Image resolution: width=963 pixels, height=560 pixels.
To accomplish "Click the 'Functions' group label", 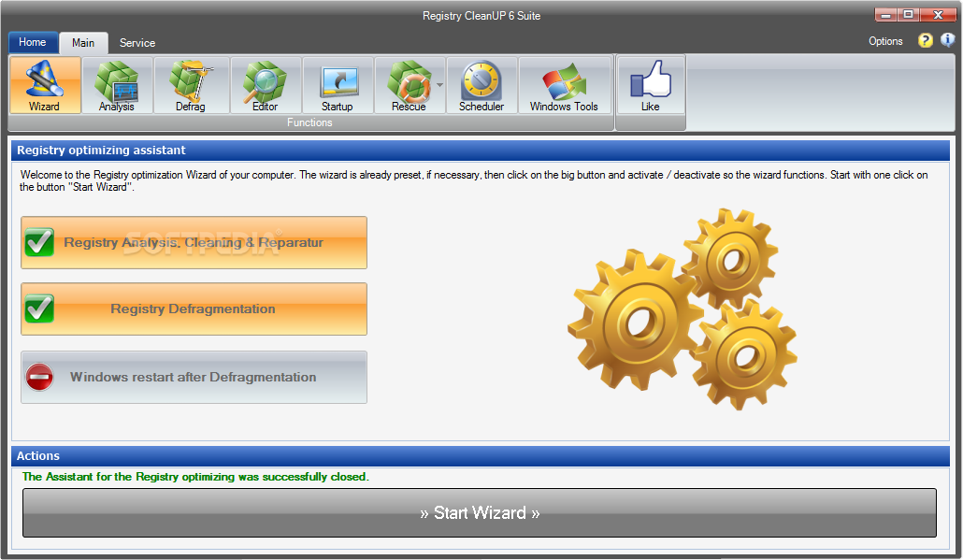I will [309, 122].
